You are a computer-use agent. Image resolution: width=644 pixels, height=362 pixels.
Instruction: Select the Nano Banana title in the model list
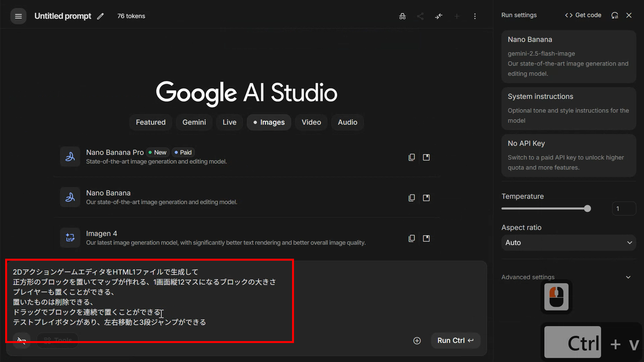(x=108, y=193)
